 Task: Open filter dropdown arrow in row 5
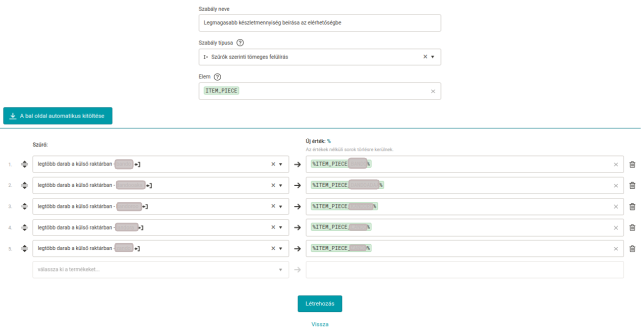[281, 249]
